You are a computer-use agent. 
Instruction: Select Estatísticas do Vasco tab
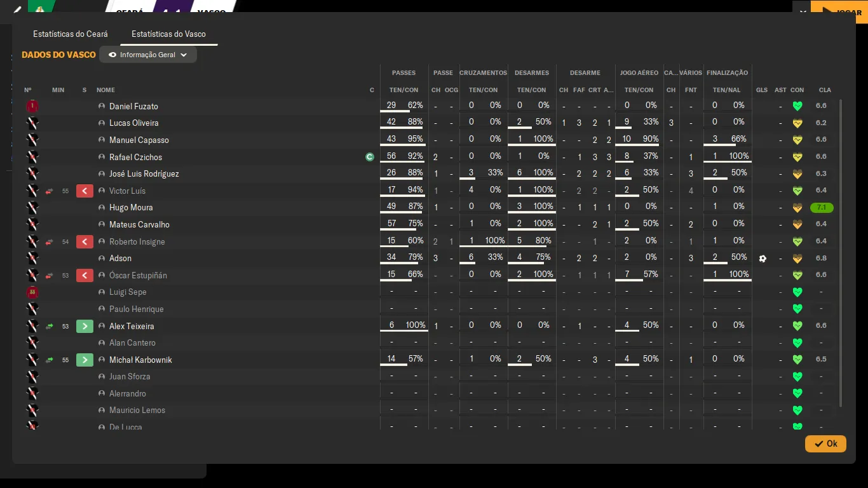click(168, 34)
